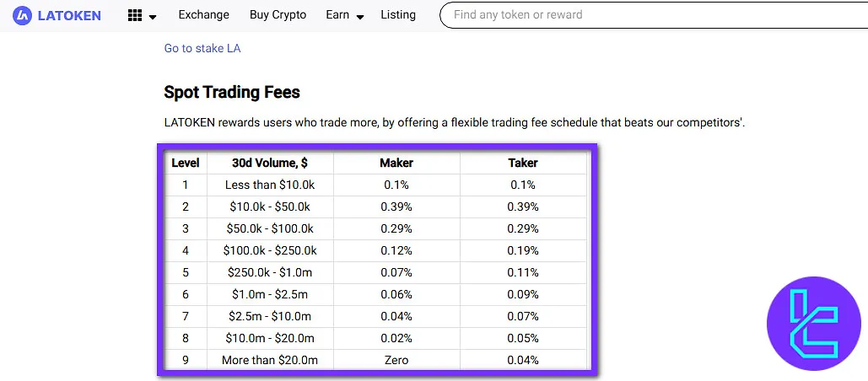
Task: Select the Taker column header
Action: click(523, 163)
